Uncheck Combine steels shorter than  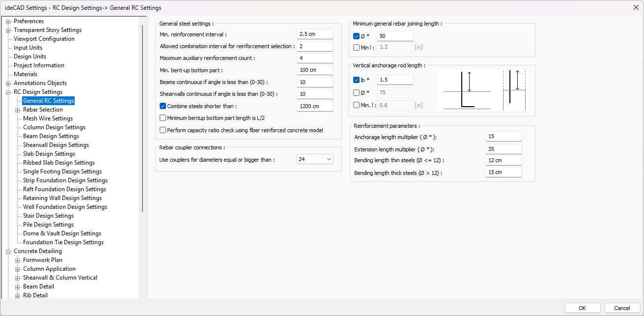pos(163,106)
